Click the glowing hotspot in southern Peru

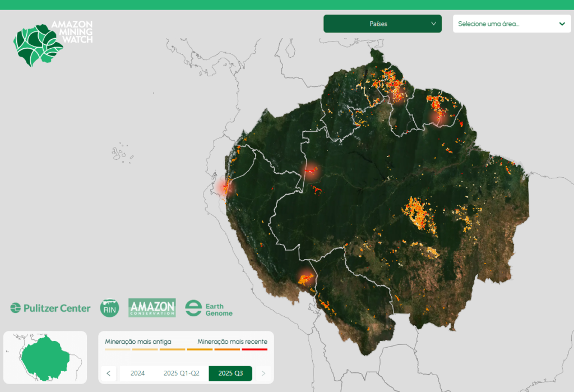point(305,277)
